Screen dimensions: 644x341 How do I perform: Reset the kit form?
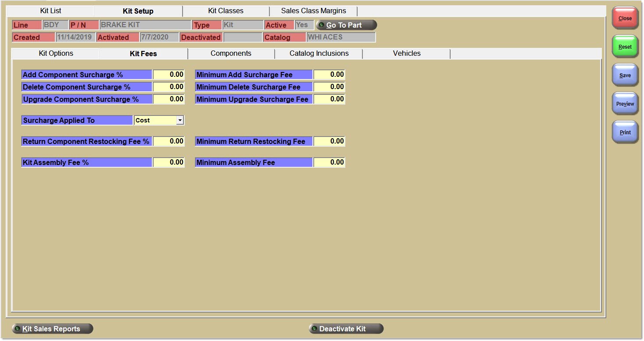click(625, 47)
